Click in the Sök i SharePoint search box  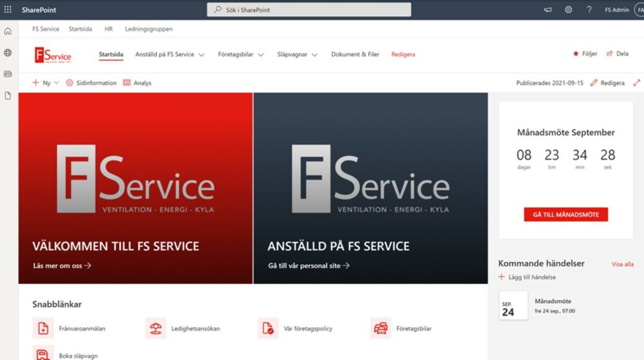309,10
